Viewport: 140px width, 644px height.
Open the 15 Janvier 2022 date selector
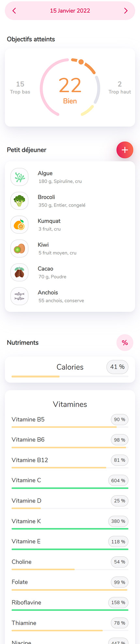tap(70, 11)
